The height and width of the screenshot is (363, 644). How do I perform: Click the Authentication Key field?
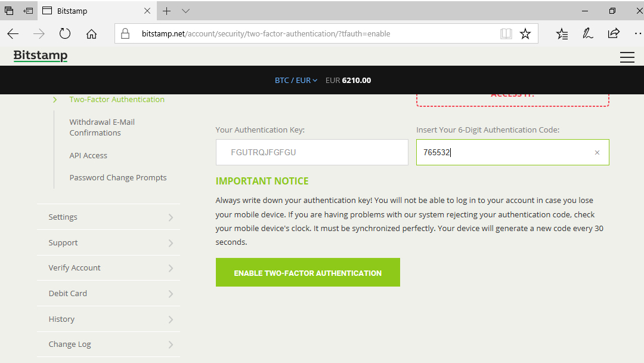coord(312,152)
